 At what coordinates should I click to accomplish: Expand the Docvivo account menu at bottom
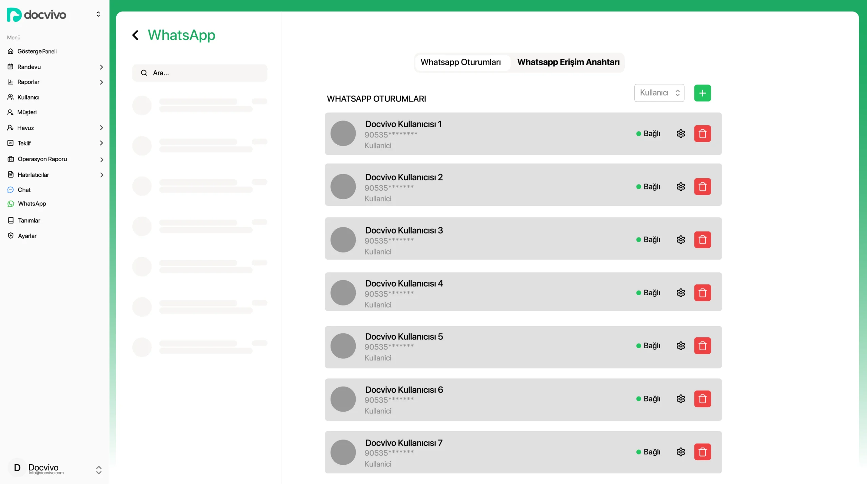[x=98, y=469]
